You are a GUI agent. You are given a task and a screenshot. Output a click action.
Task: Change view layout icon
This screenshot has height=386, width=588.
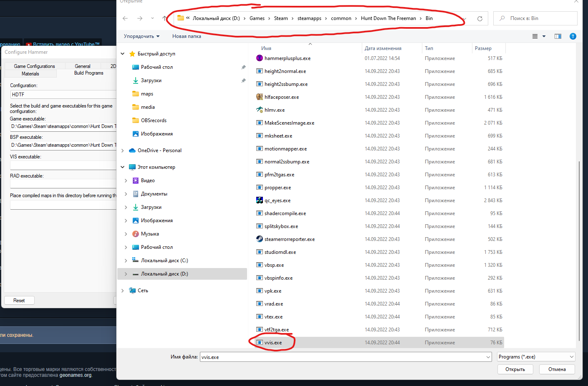click(x=535, y=36)
